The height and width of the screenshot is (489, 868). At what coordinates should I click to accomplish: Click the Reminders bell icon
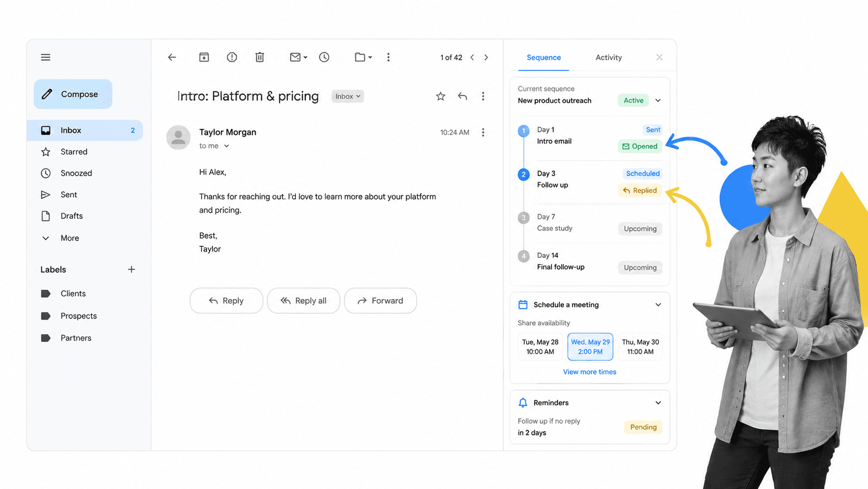click(523, 403)
